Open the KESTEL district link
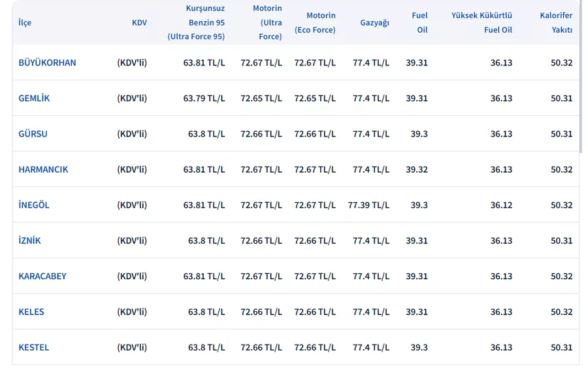 coord(34,347)
